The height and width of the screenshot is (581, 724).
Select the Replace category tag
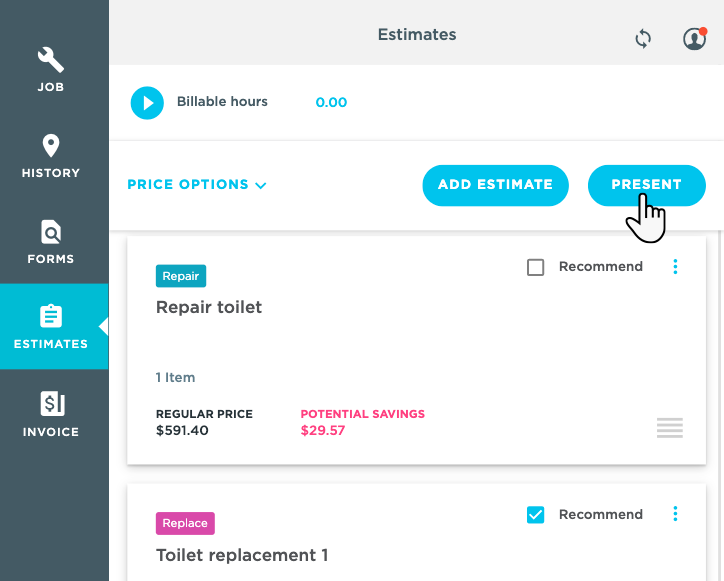point(185,523)
